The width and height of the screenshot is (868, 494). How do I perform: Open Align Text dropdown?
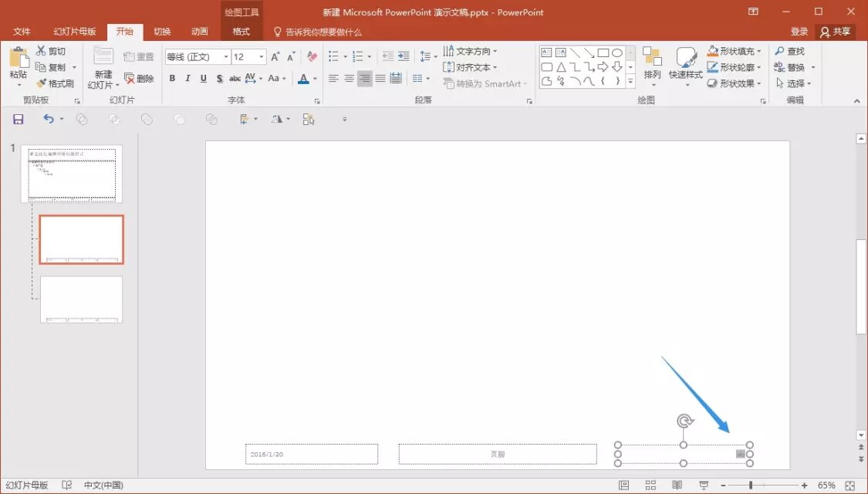pyautogui.click(x=470, y=67)
